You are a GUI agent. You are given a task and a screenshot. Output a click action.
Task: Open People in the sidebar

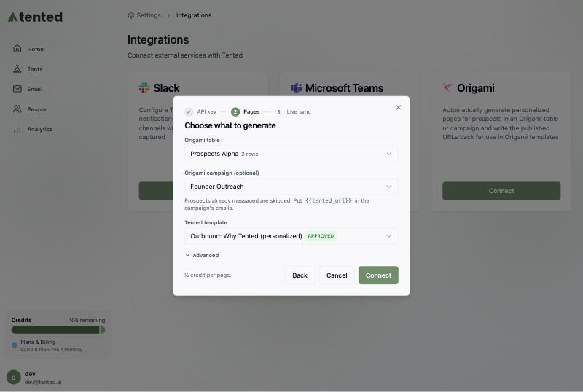click(x=36, y=109)
